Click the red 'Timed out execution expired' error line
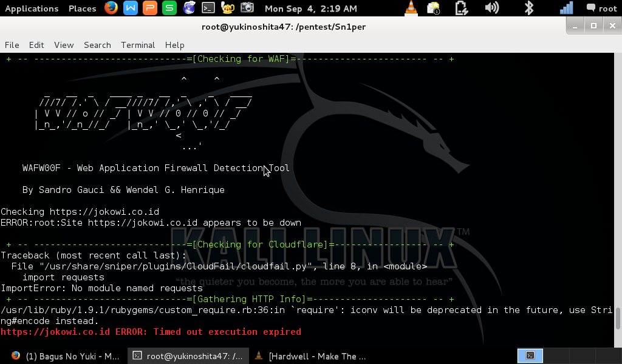The width and height of the screenshot is (622, 364). pos(151,332)
